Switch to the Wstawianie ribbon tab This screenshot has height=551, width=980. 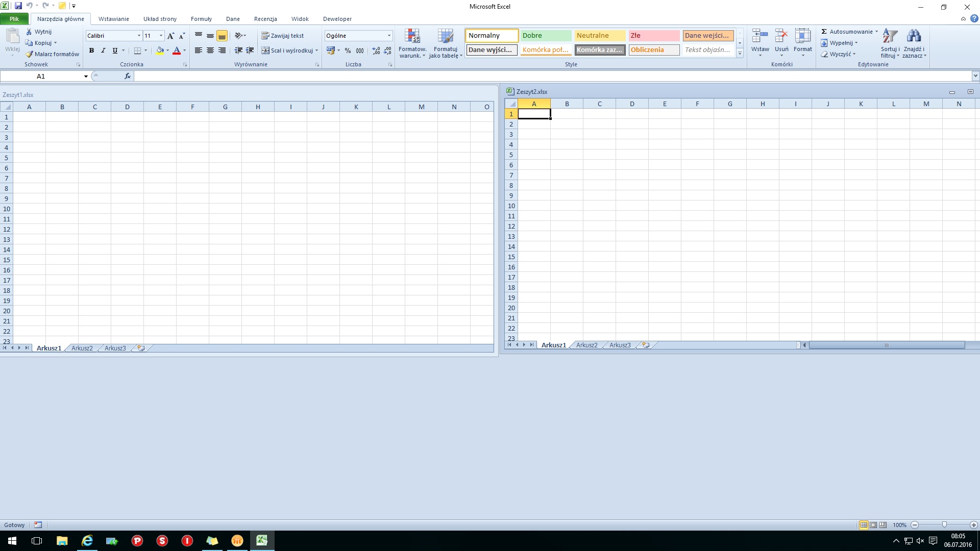pyautogui.click(x=114, y=19)
